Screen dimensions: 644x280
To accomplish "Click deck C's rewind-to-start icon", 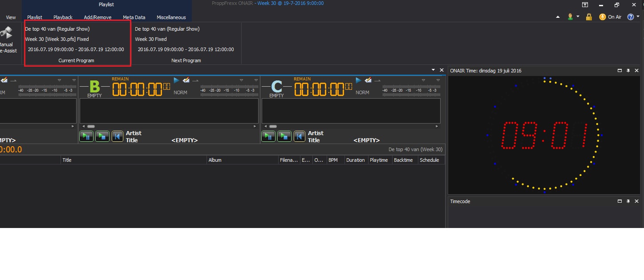I will [300, 136].
